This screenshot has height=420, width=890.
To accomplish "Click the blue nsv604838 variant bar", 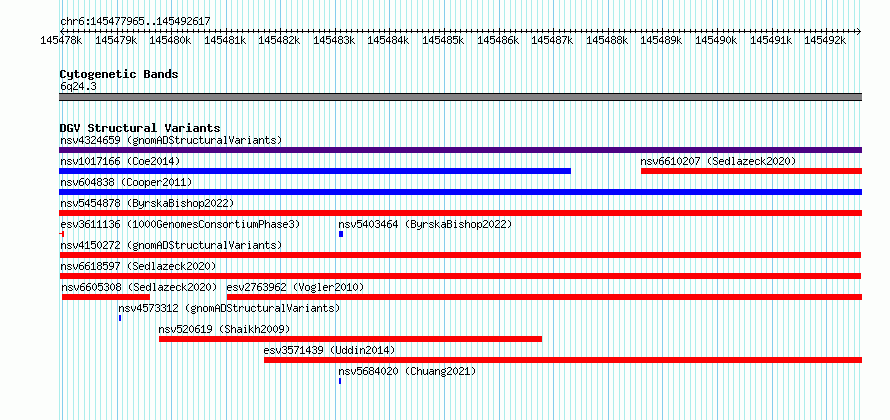I will pos(460,192).
